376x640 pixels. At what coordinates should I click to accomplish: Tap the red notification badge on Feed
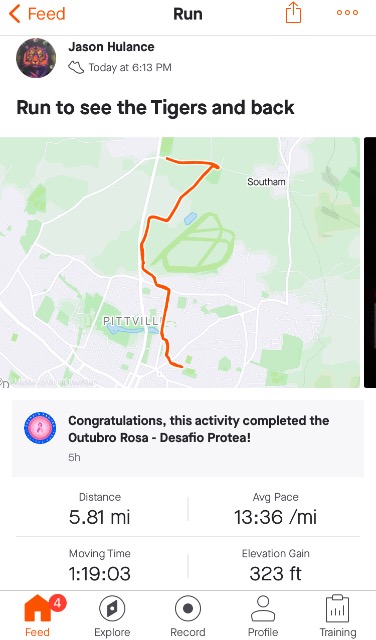point(58,602)
